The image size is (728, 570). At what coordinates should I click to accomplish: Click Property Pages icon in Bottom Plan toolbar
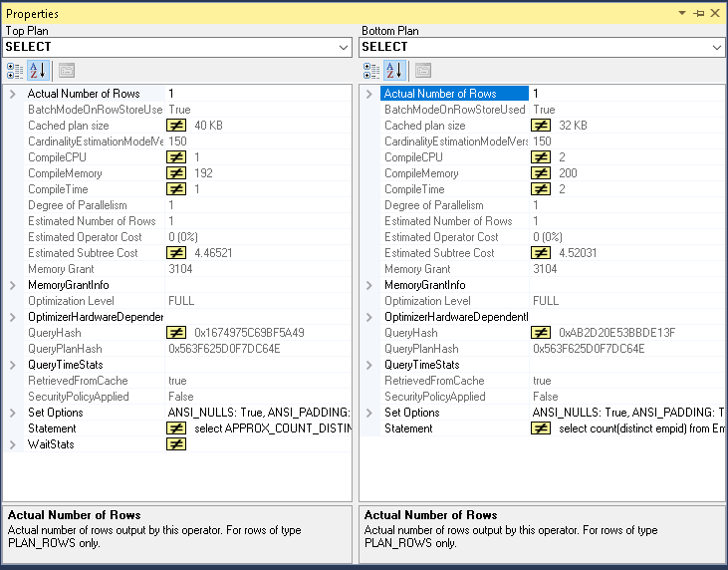click(x=423, y=70)
